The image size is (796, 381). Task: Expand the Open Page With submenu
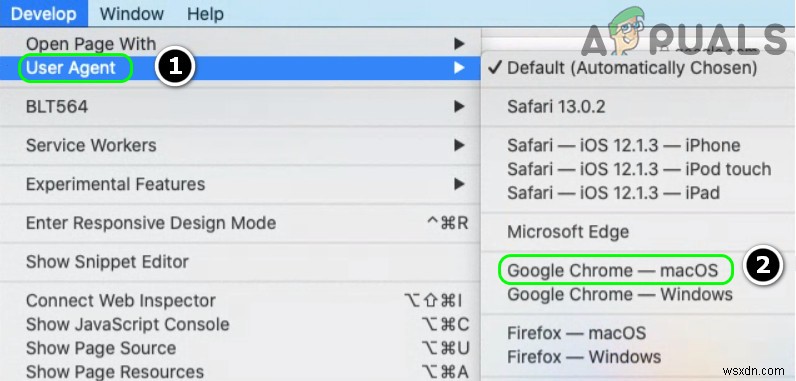240,44
